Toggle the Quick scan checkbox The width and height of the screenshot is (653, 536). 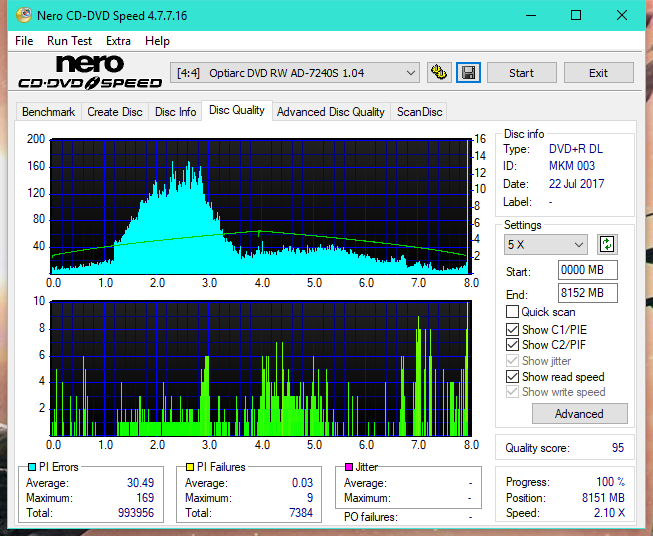point(512,312)
